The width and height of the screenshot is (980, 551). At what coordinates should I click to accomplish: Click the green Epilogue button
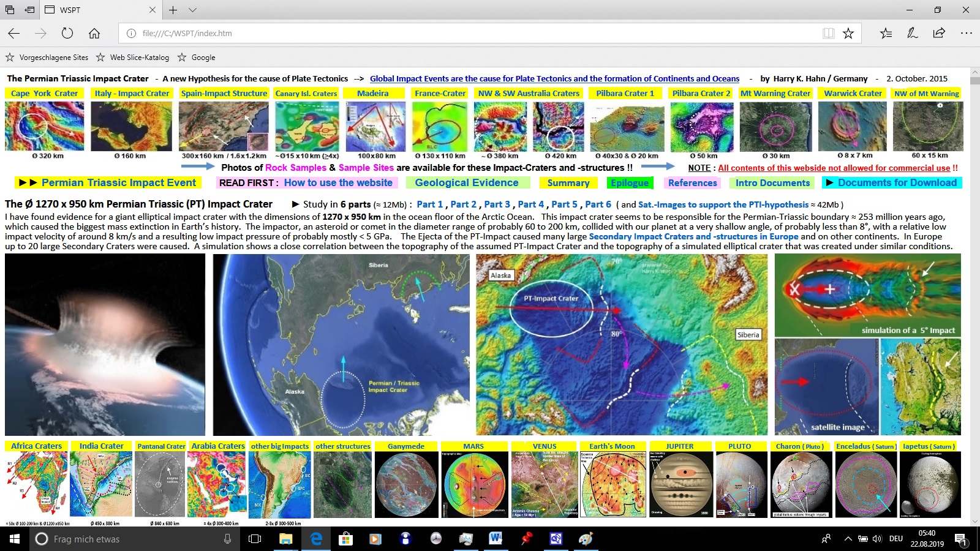(x=629, y=182)
